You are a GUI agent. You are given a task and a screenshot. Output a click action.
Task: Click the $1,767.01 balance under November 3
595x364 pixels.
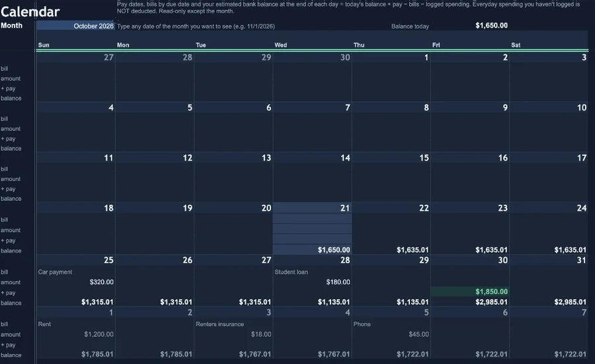point(255,354)
